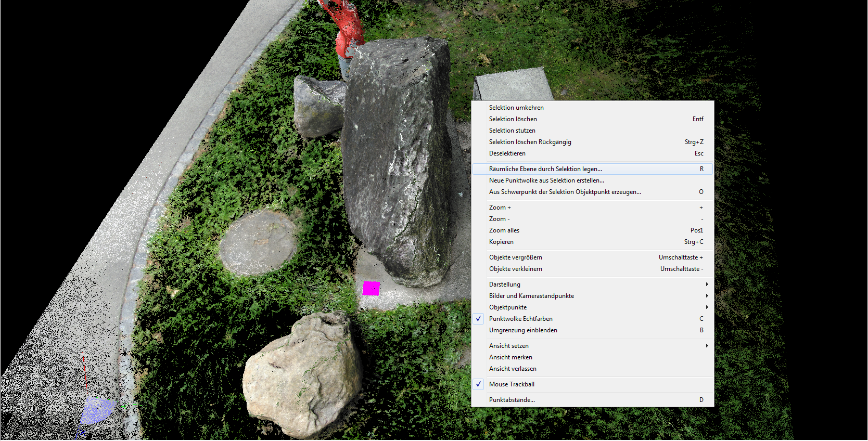The width and height of the screenshot is (868, 441).
Task: Undo deletion via 'Selektion löschen Rückgängig'
Action: 530,142
